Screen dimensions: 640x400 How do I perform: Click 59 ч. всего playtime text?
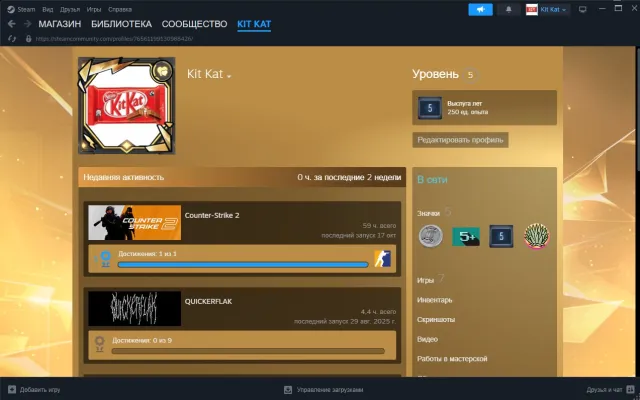(x=379, y=226)
